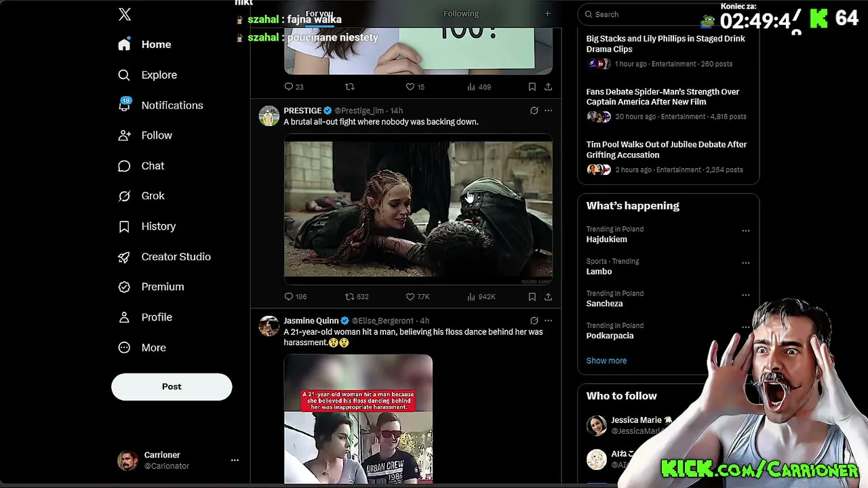Screen dimensions: 868x488
Task: Switch to the Following tab
Action: 461,14
